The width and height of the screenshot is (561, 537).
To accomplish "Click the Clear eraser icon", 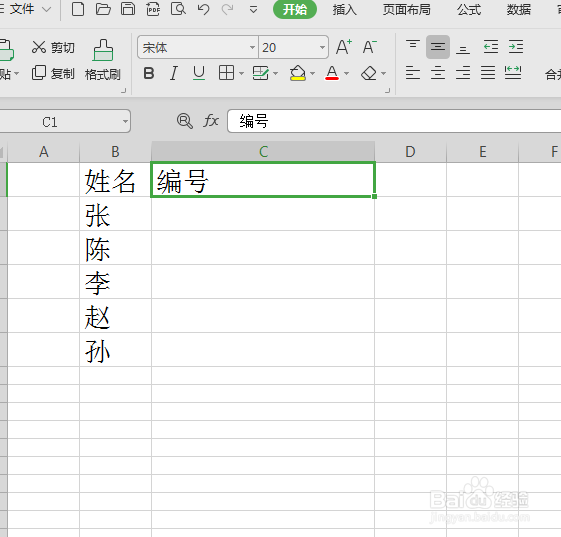I will point(369,73).
